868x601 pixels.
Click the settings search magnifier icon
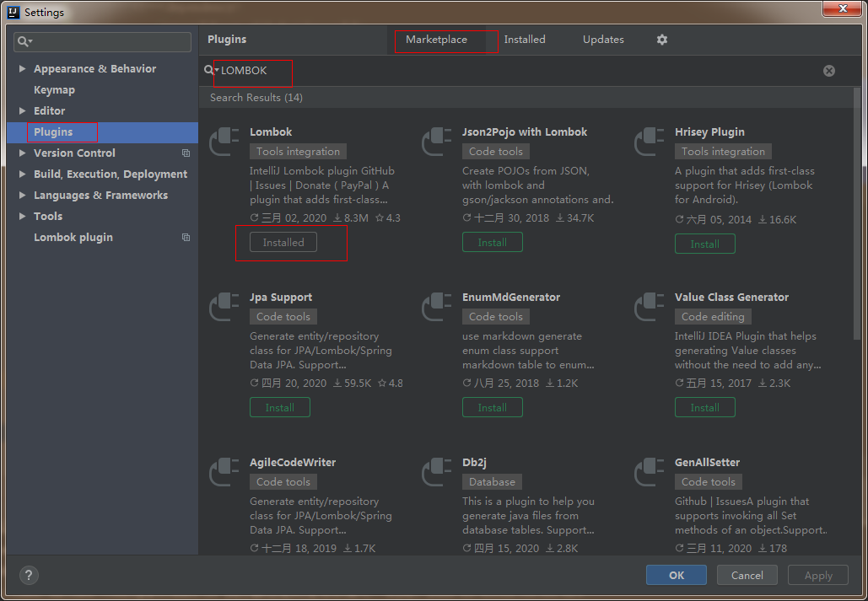tap(25, 41)
